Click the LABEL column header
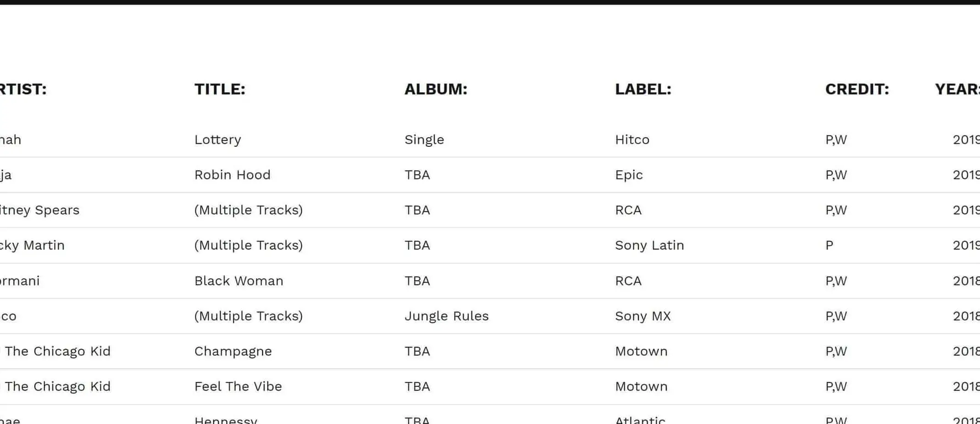The height and width of the screenshot is (424, 980). (643, 89)
